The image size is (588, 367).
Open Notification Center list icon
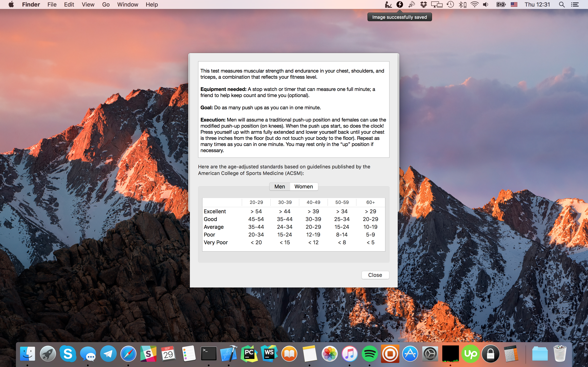coord(575,5)
